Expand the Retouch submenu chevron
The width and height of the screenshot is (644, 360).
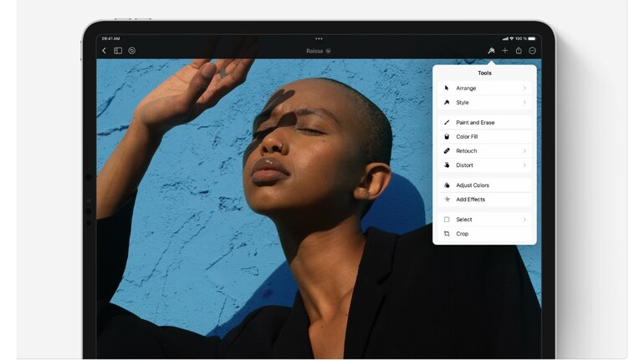click(524, 151)
